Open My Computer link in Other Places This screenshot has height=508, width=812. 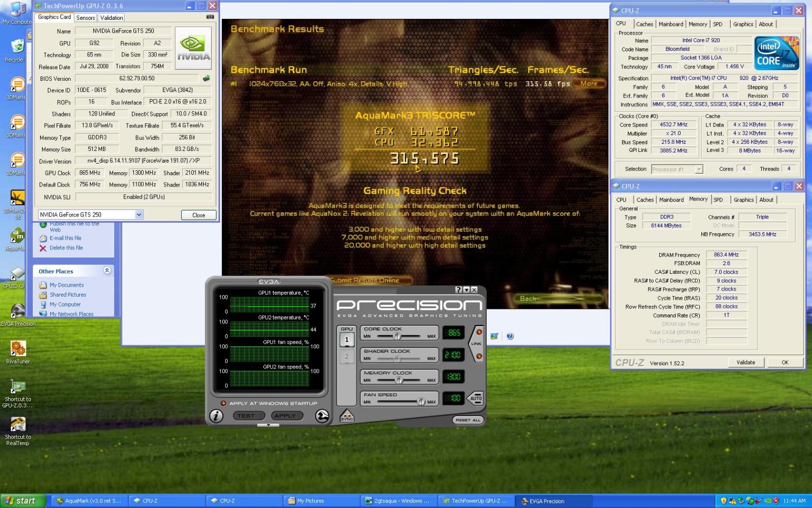pyautogui.click(x=65, y=305)
